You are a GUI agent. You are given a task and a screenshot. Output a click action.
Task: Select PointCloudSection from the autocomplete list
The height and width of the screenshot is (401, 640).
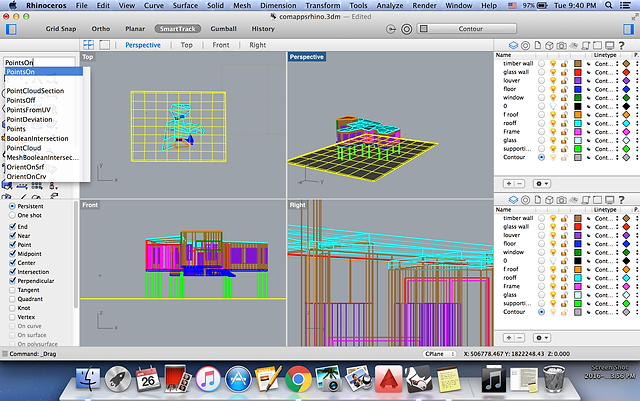(x=35, y=91)
